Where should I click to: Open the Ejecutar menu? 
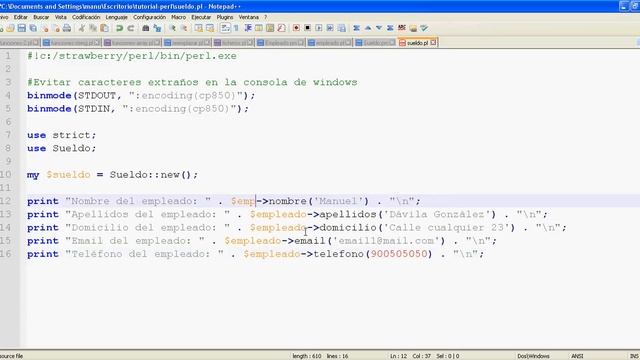201,17
